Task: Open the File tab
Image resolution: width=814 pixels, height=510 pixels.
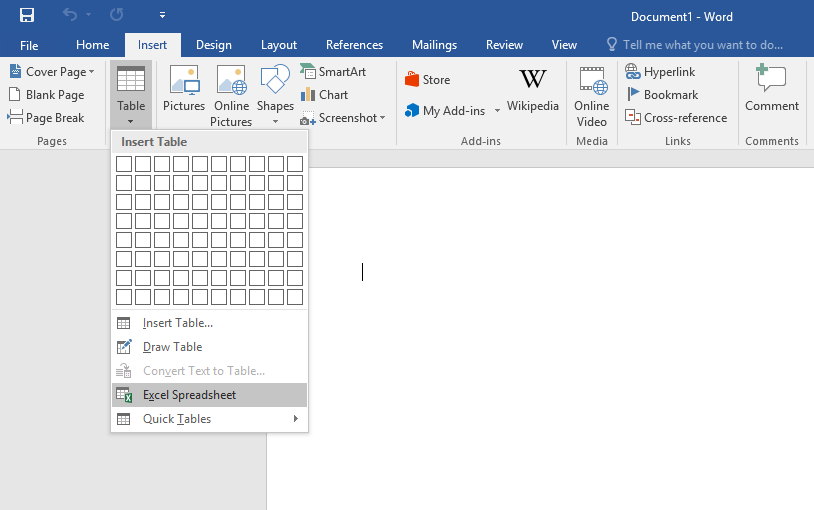Action: point(29,45)
